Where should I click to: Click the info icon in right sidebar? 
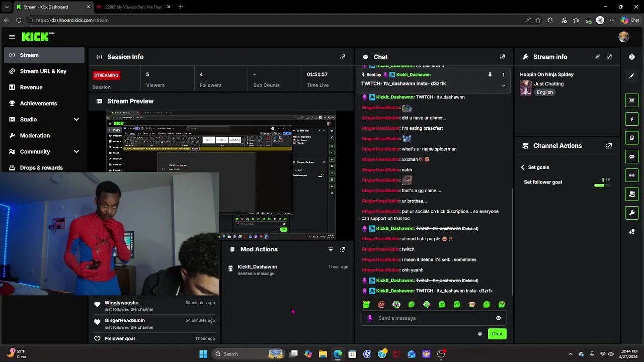[x=632, y=57]
